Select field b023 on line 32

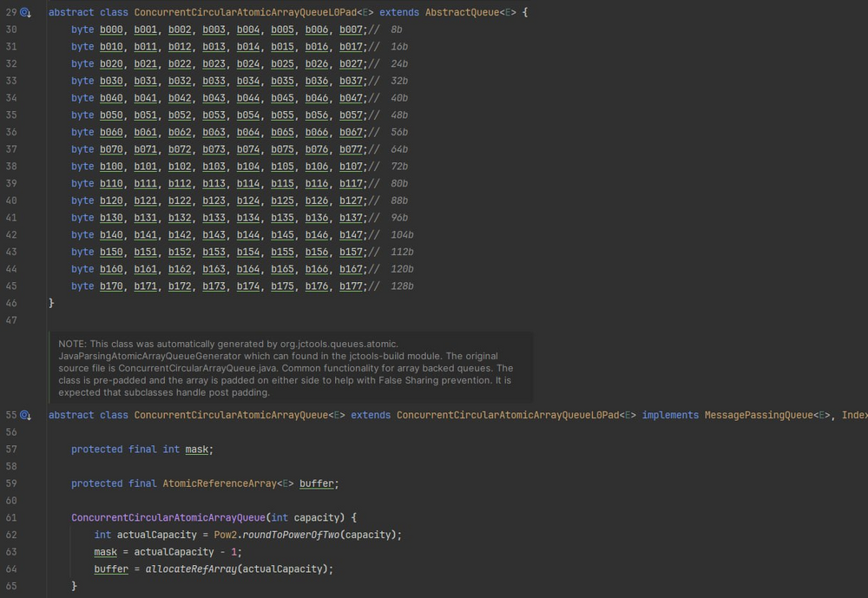tap(214, 63)
